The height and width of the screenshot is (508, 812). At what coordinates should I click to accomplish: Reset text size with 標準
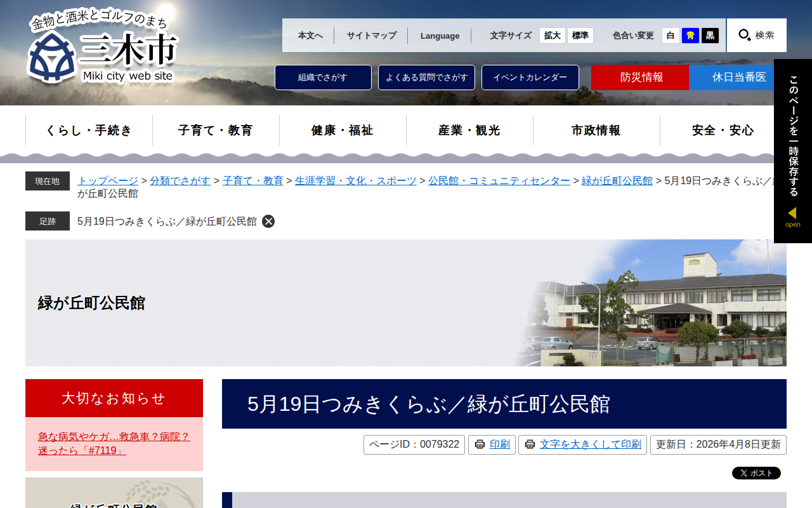pyautogui.click(x=580, y=36)
